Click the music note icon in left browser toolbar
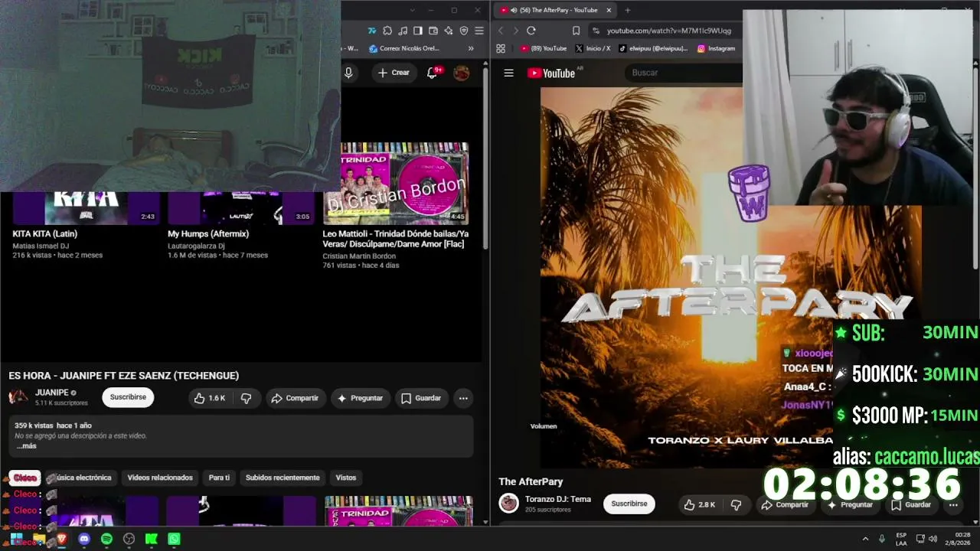 click(x=403, y=31)
